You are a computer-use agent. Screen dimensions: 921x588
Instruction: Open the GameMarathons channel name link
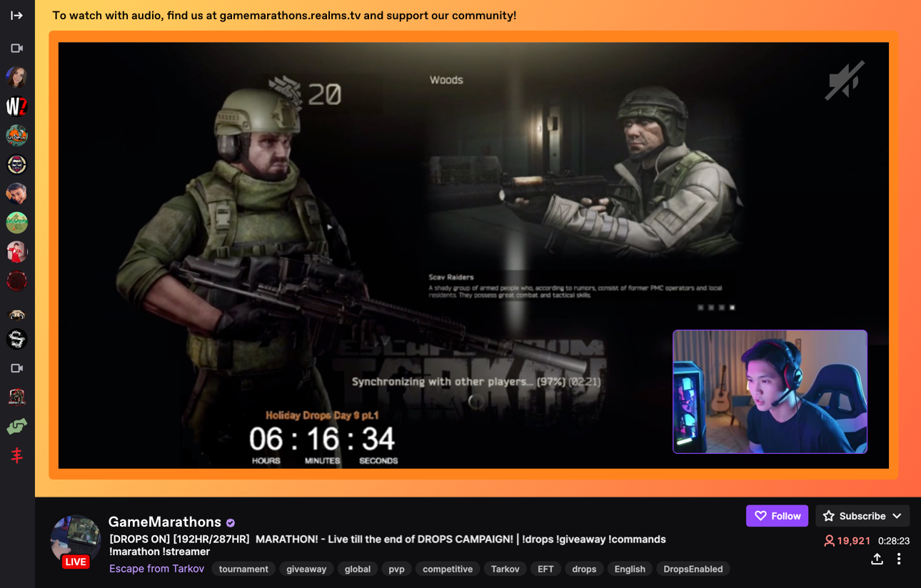pyautogui.click(x=165, y=522)
